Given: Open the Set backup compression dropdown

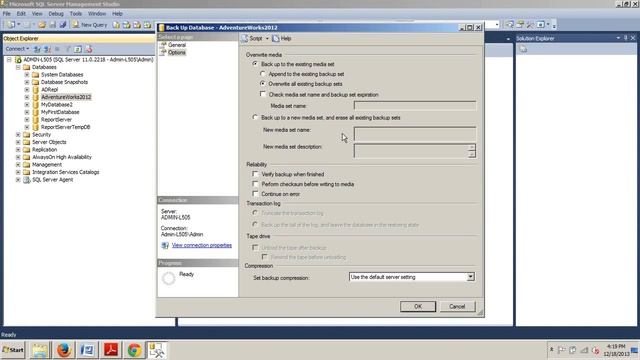Looking at the screenshot, I should coord(470,277).
